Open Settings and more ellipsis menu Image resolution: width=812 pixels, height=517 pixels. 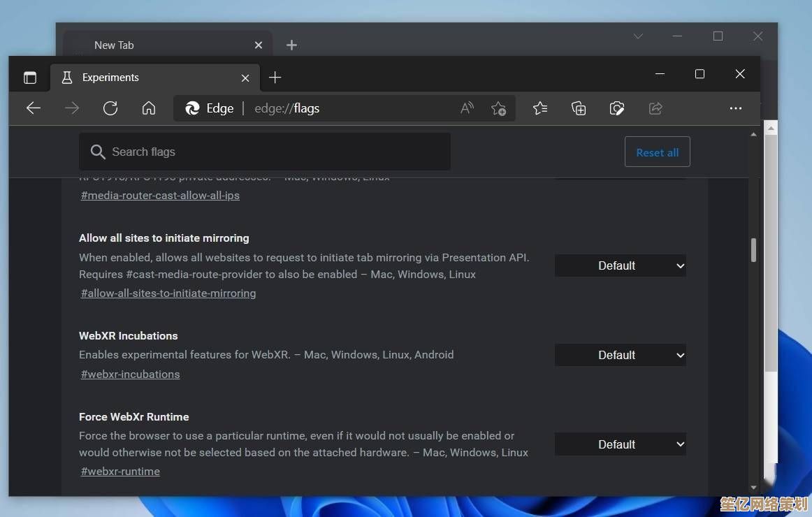pos(735,108)
